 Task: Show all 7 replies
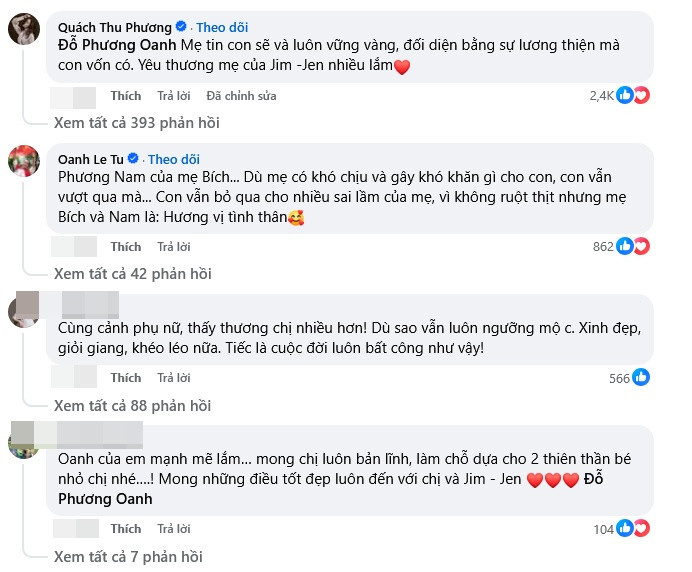pyautogui.click(x=128, y=556)
